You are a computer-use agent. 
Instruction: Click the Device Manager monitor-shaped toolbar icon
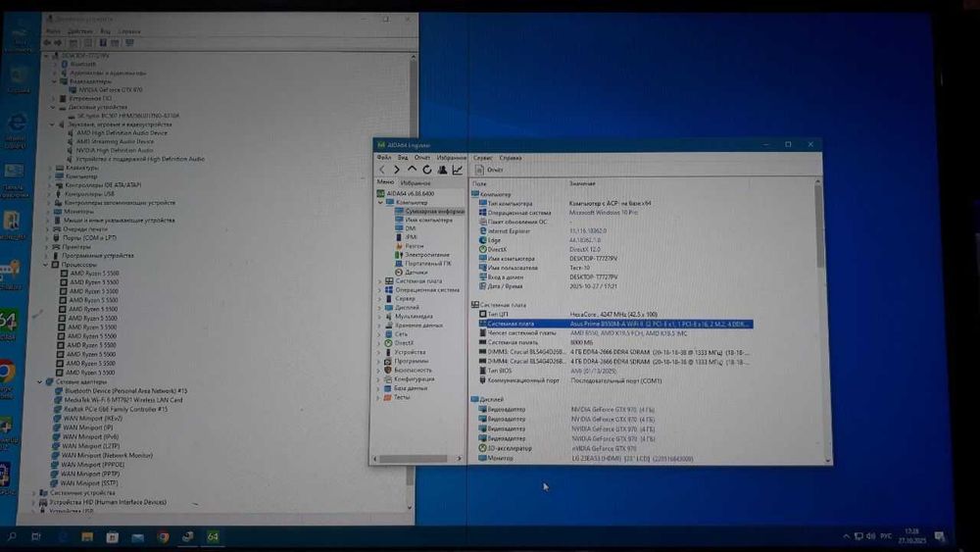[x=129, y=42]
